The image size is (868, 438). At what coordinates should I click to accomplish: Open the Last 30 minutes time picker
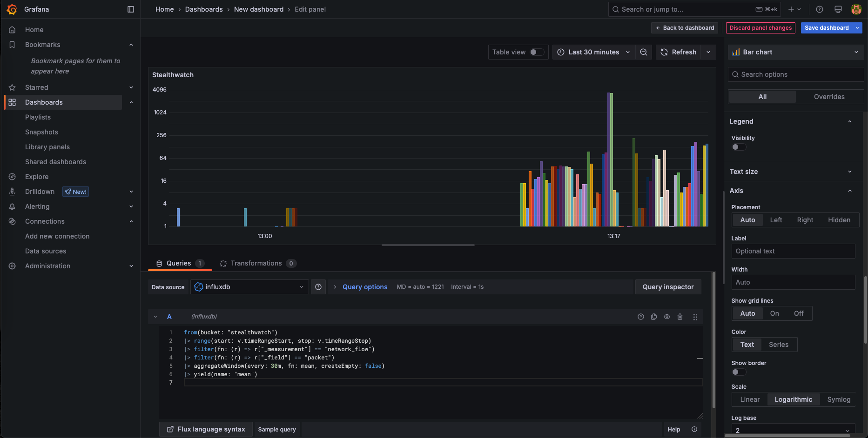(594, 52)
